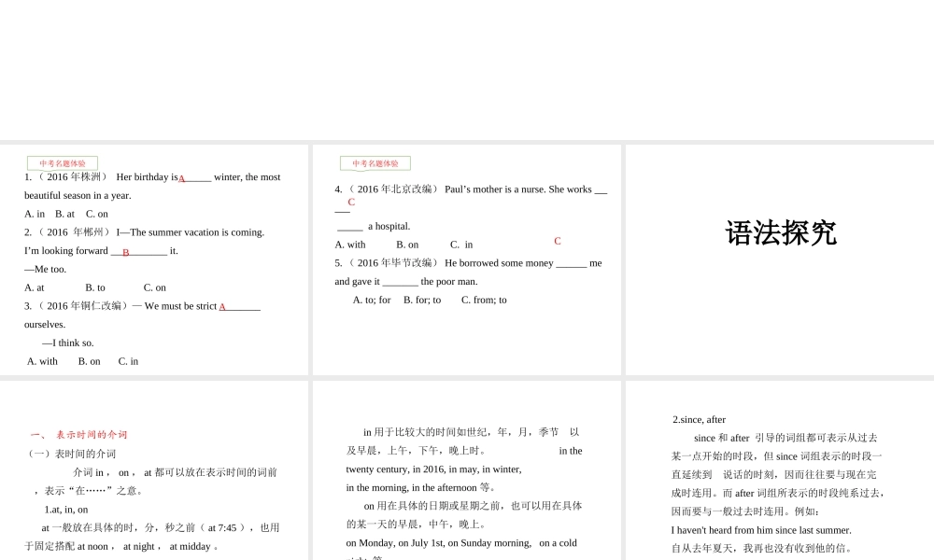Image resolution: width=934 pixels, height=560 pixels.
Task: Click option 'A. with' under question 3
Action: [x=42, y=361]
